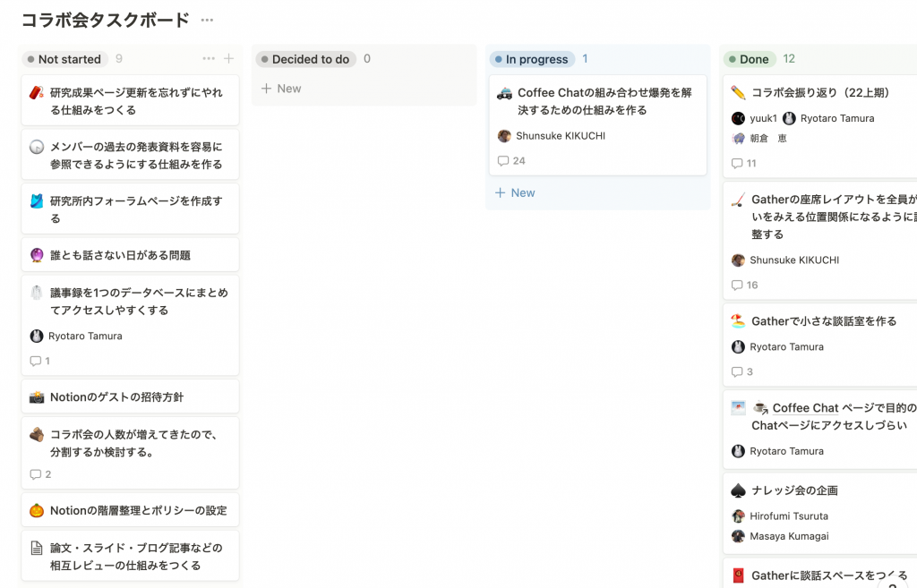The image size is (917, 588).
Task: Click the spade icon on ナレッジ会の企画 card
Action: click(x=738, y=490)
